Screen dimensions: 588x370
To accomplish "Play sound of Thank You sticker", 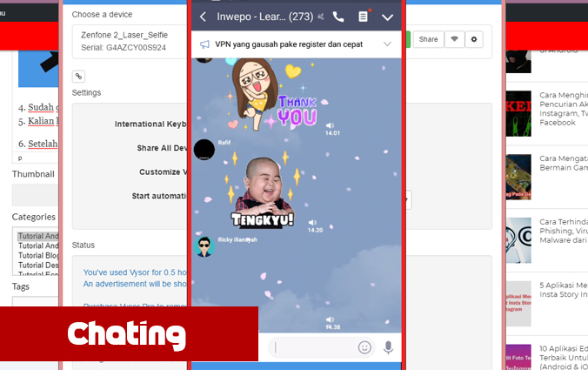I will pos(330,125).
